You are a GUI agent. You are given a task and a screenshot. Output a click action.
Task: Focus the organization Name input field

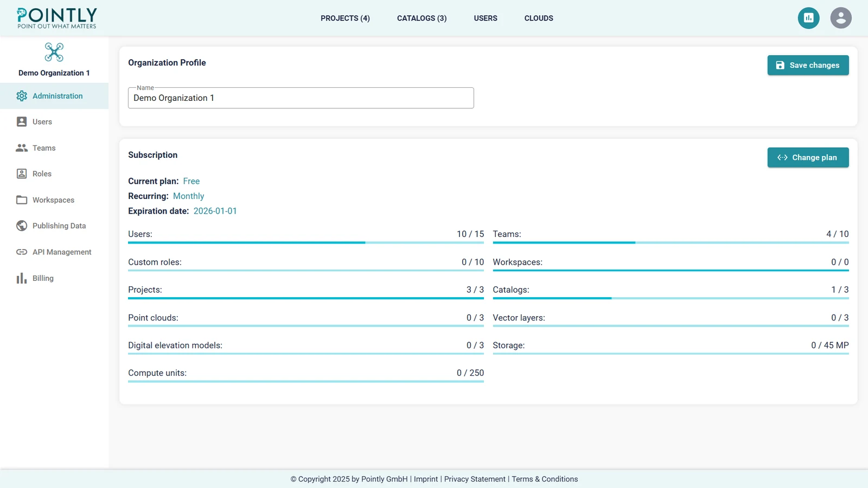click(x=301, y=98)
